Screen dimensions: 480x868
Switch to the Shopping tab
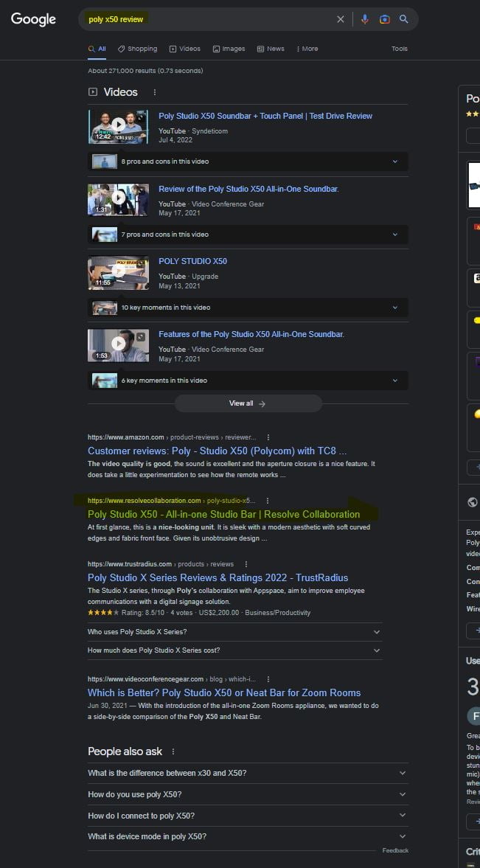pyautogui.click(x=137, y=49)
